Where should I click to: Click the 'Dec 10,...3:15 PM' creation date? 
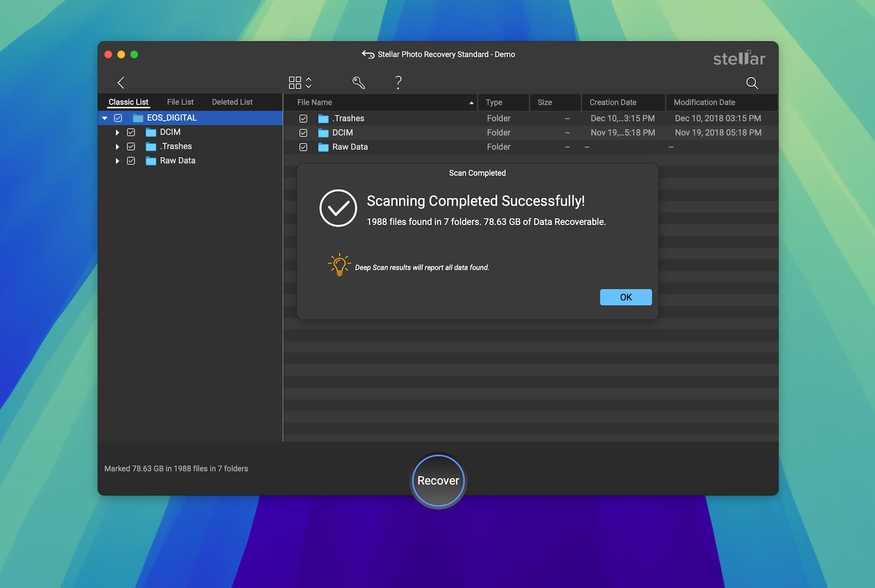click(x=622, y=118)
